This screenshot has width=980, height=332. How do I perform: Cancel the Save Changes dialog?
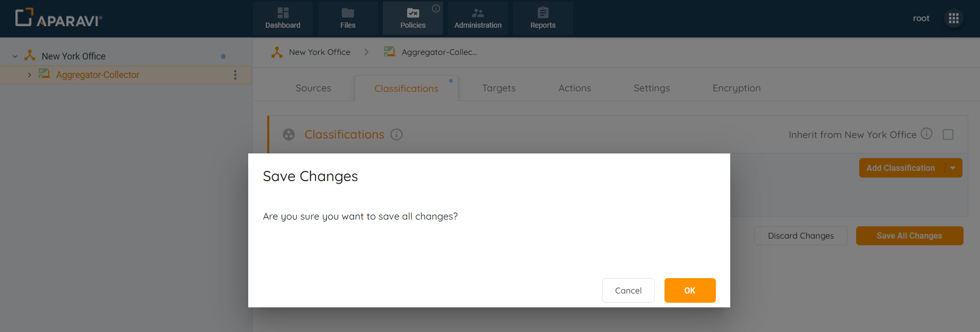628,290
